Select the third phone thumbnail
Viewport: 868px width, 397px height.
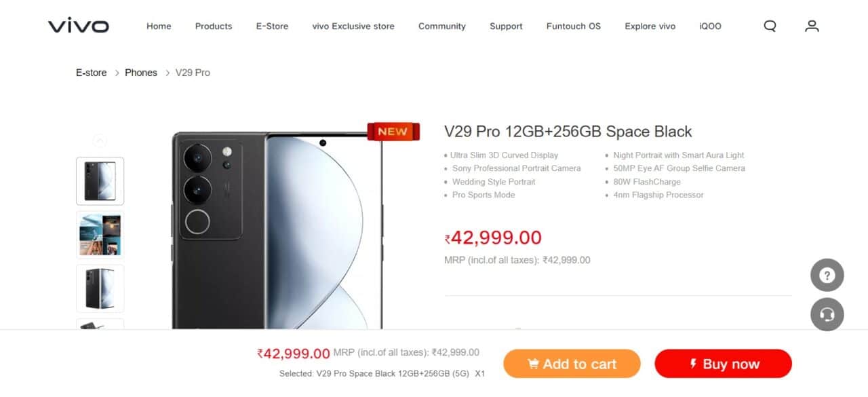[x=100, y=288]
